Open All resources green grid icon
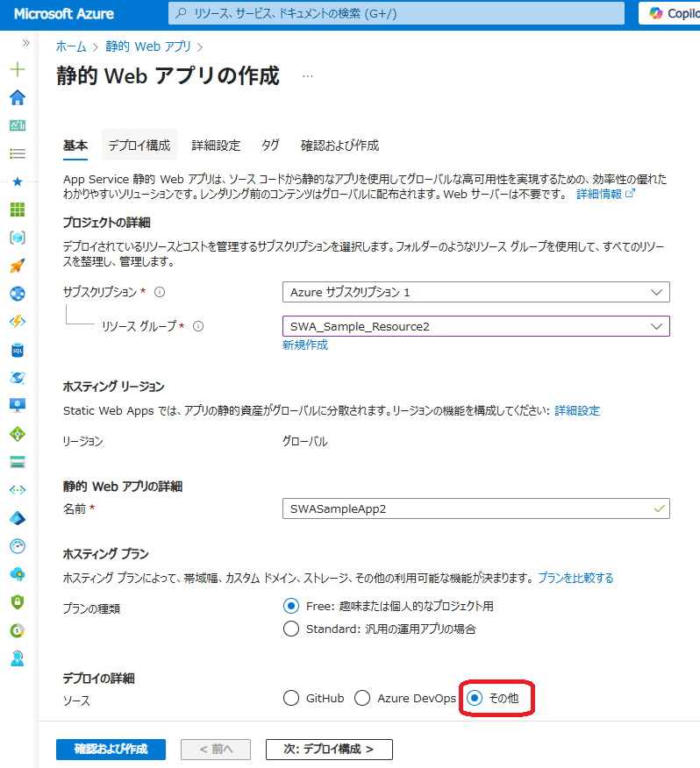The width and height of the screenshot is (700, 768). [18, 210]
